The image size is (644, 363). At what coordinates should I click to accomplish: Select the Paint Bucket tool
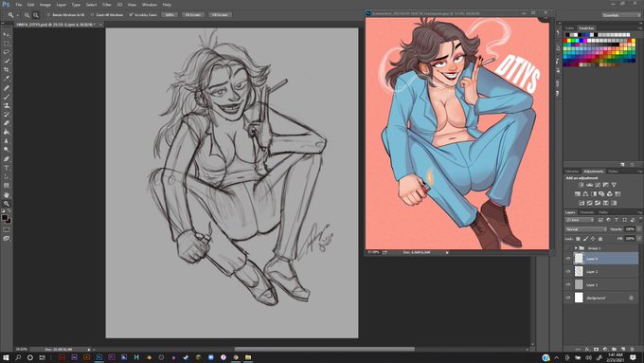[x=7, y=132]
